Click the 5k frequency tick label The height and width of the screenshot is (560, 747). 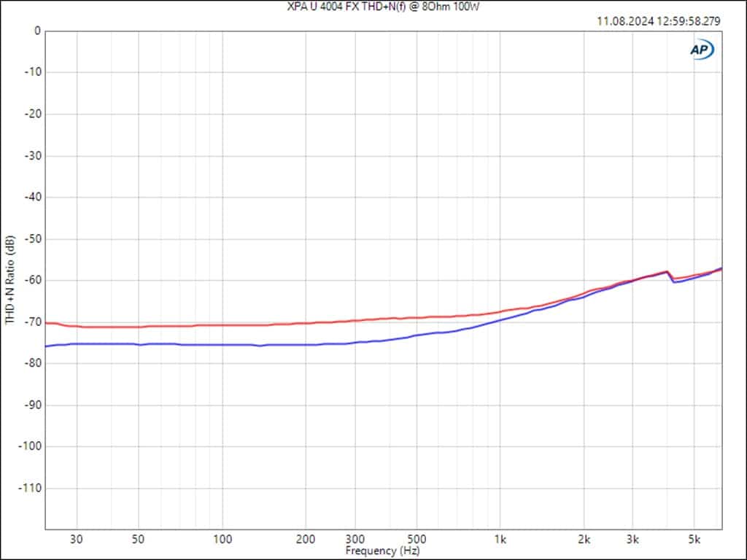(x=694, y=539)
